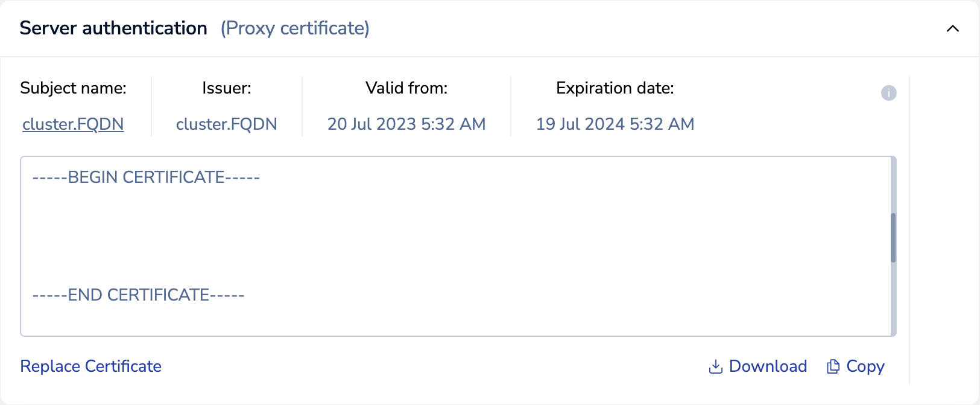Click the info icon beside Expiration date

[888, 93]
